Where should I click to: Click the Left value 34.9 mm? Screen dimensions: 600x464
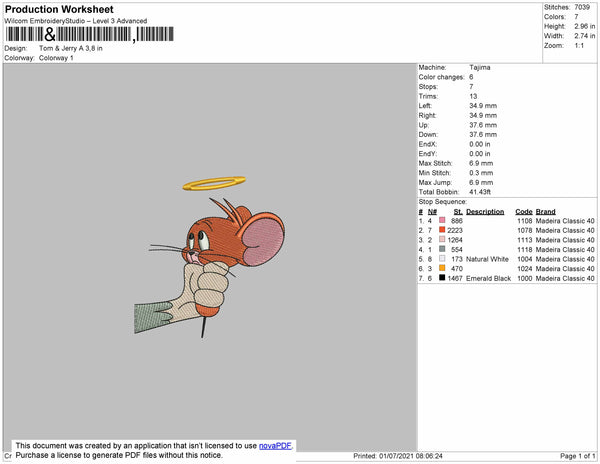point(483,106)
